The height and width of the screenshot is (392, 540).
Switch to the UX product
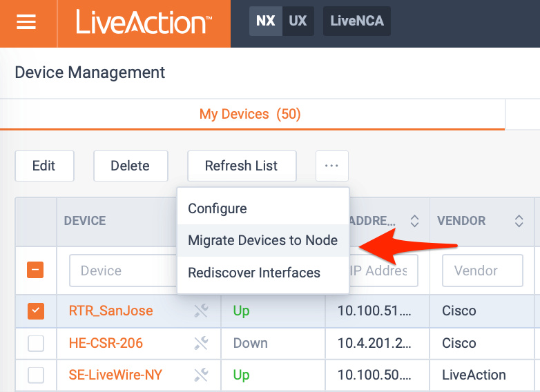(x=298, y=21)
